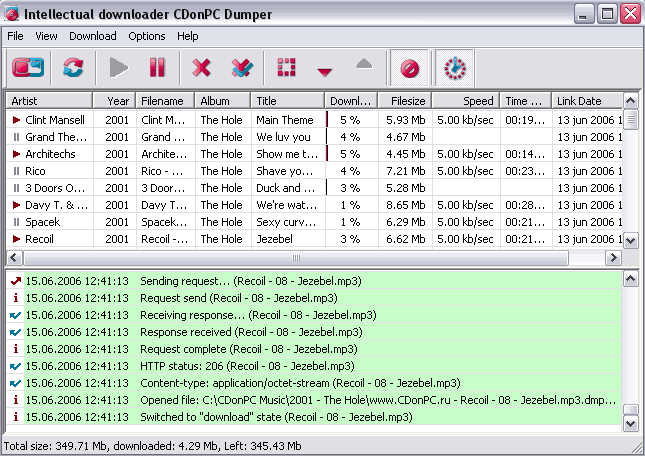Click the red move down arrow
The height and width of the screenshot is (457, 645).
(x=325, y=72)
